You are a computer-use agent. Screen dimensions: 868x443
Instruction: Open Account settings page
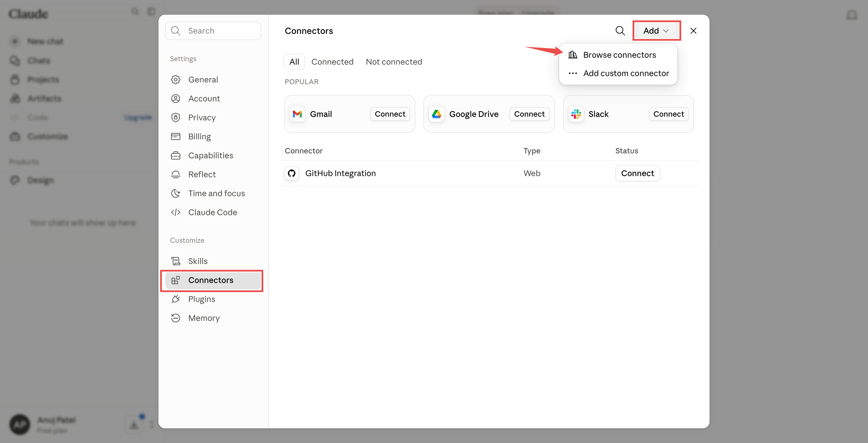pos(213,99)
